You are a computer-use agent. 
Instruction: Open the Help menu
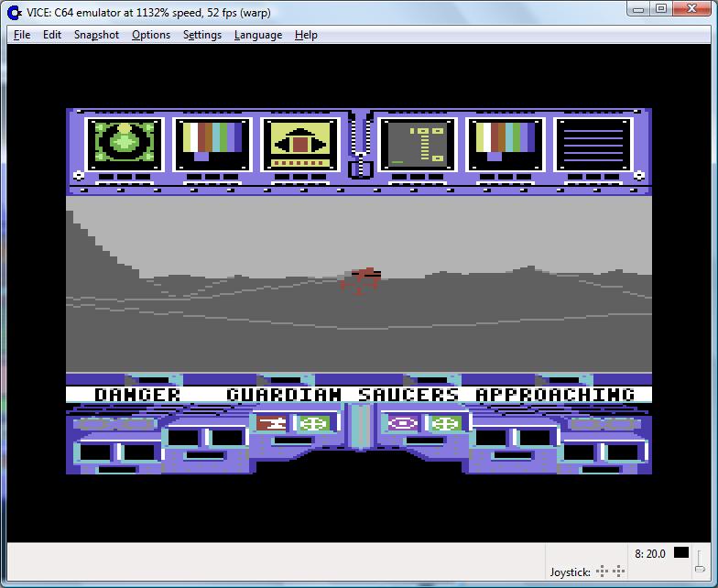pos(306,35)
